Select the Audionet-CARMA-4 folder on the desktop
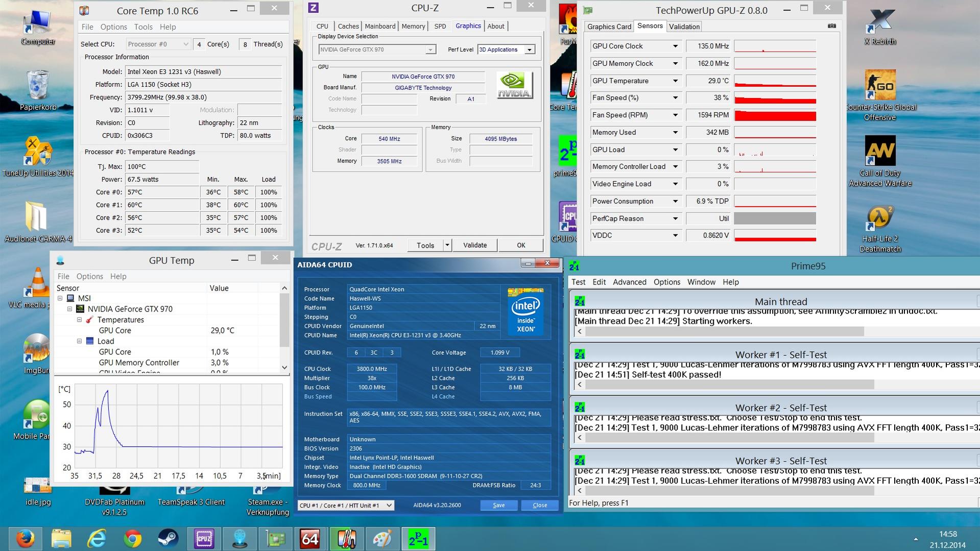 coord(38,222)
